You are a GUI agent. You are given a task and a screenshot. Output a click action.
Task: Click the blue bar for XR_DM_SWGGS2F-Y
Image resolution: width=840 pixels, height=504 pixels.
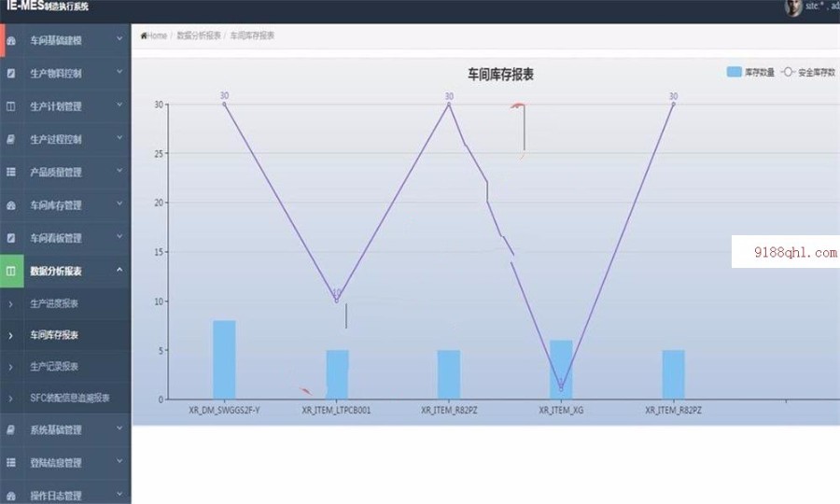click(224, 360)
